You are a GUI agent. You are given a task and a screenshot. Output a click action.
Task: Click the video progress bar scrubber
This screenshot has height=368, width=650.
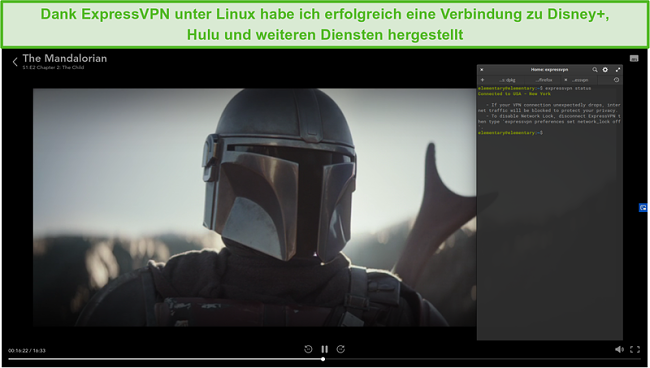pos(323,359)
